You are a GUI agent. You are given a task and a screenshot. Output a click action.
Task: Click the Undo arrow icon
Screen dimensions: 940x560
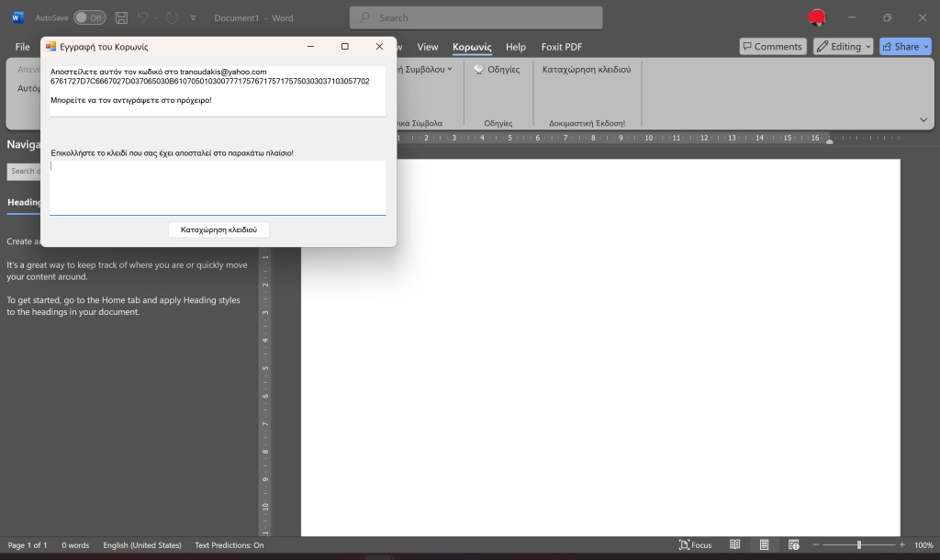142,17
